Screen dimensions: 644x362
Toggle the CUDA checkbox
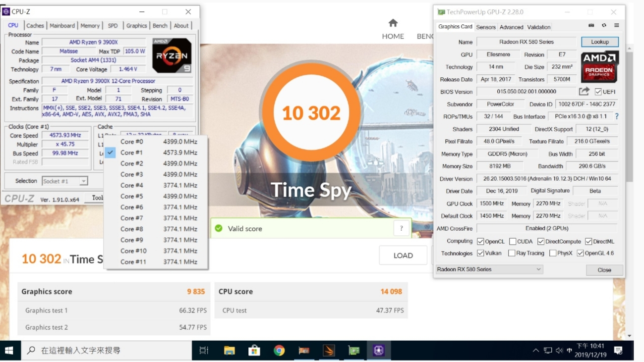point(513,242)
